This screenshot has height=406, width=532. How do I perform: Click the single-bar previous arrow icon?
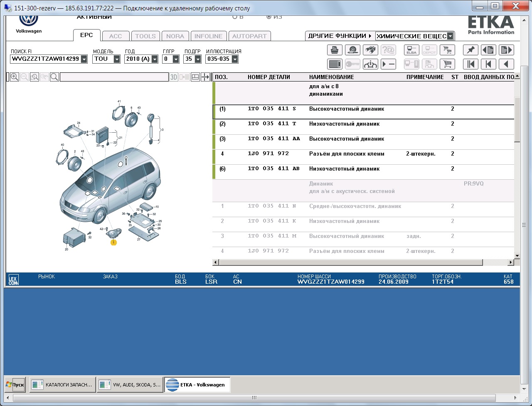point(488,64)
